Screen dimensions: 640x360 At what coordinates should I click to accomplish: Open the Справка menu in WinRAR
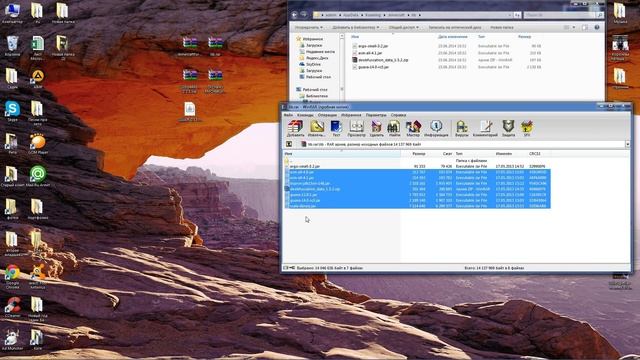tap(398, 115)
